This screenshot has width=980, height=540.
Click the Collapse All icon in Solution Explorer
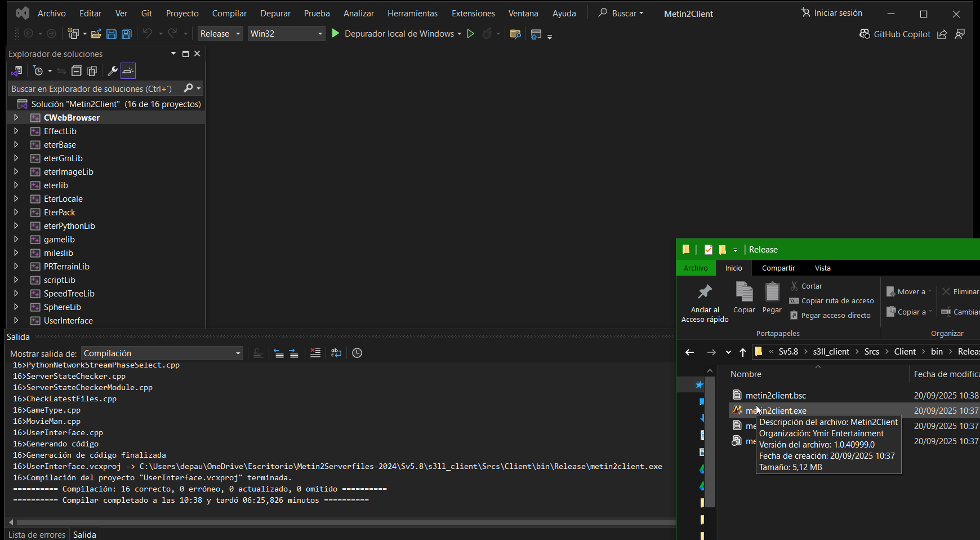pos(77,70)
